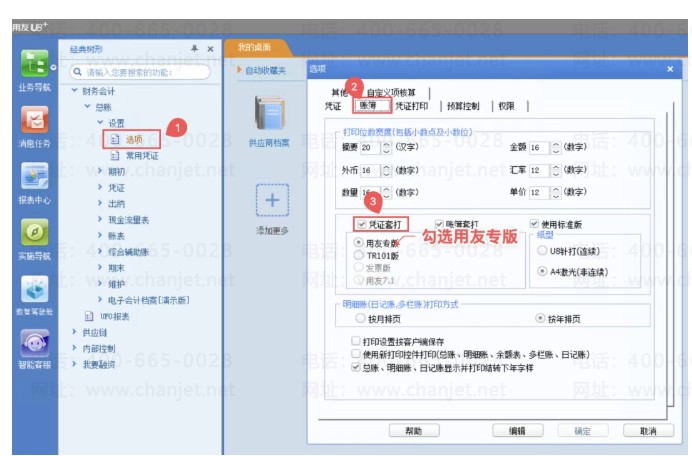The image size is (692, 456).
Task: Click the 常用凭证 document icon
Action: point(115,155)
